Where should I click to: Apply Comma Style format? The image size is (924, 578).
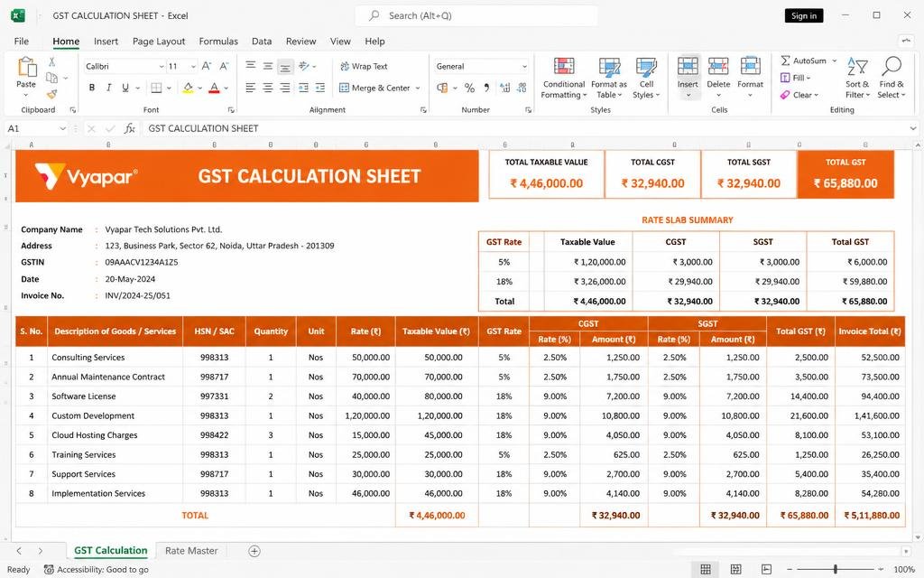pyautogui.click(x=486, y=88)
